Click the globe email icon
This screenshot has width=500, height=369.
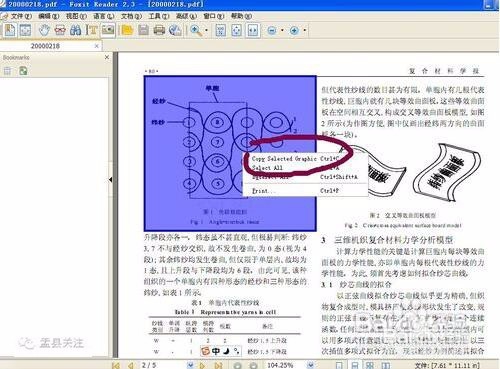coord(175,30)
